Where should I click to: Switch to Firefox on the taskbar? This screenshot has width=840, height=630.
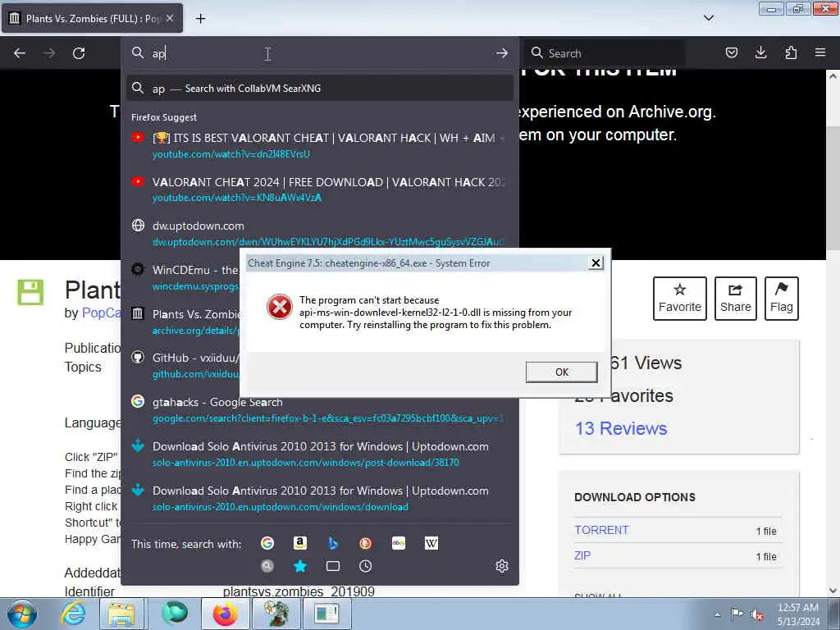click(225, 614)
